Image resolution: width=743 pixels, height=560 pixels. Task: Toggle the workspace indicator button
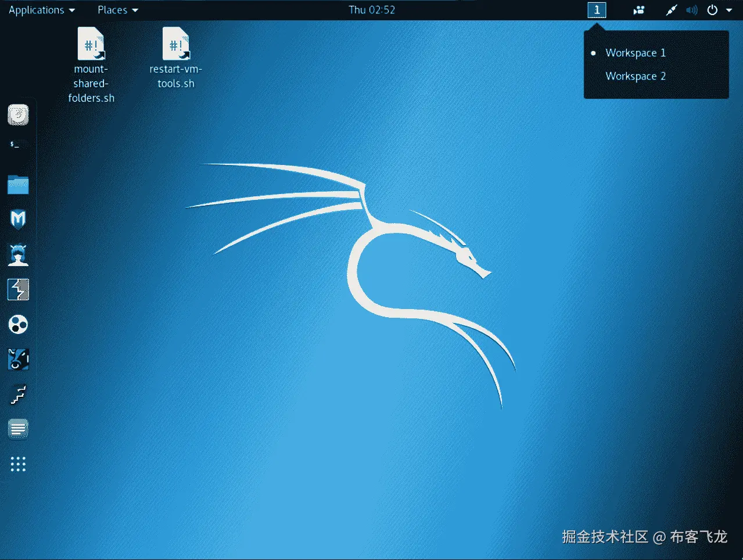[597, 10]
